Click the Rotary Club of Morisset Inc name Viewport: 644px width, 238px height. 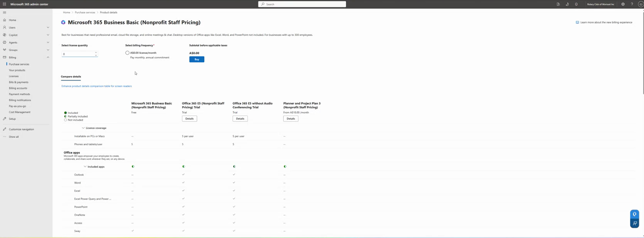pyautogui.click(x=601, y=4)
